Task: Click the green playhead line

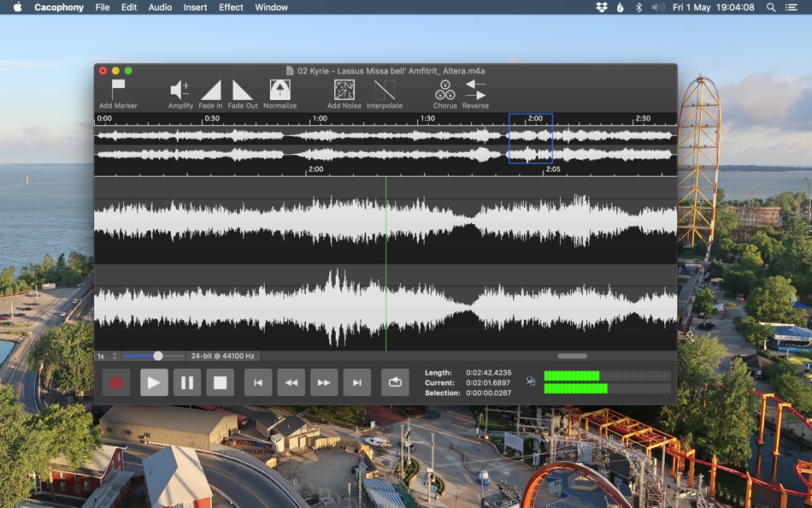Action: (385, 264)
